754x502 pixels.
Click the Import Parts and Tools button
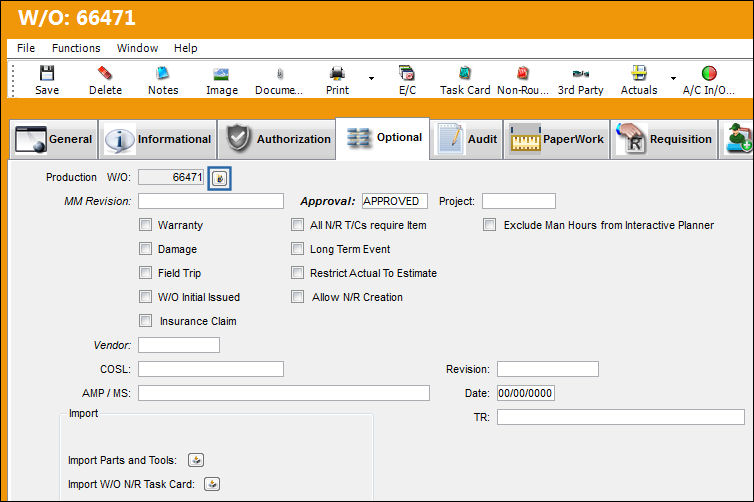pos(196,460)
